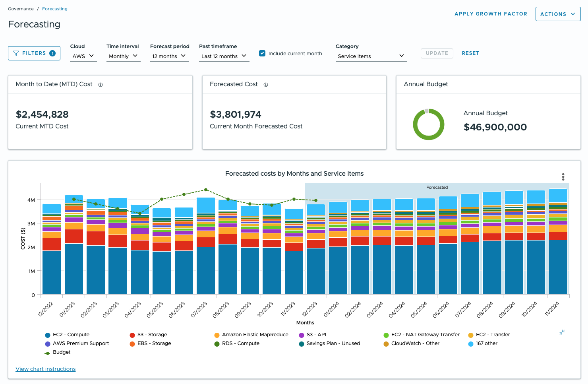Screen dimensions: 588x384
Task: Click the info icon beside Month to Date Cost
Action: pyautogui.click(x=101, y=85)
